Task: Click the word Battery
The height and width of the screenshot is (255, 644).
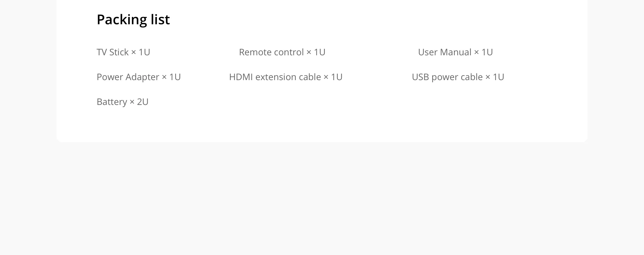Action: coord(112,102)
